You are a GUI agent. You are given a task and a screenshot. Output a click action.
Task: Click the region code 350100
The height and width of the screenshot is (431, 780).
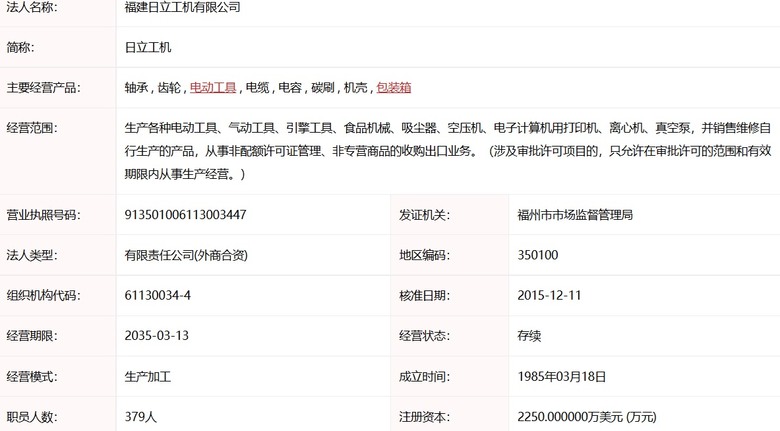coord(538,255)
